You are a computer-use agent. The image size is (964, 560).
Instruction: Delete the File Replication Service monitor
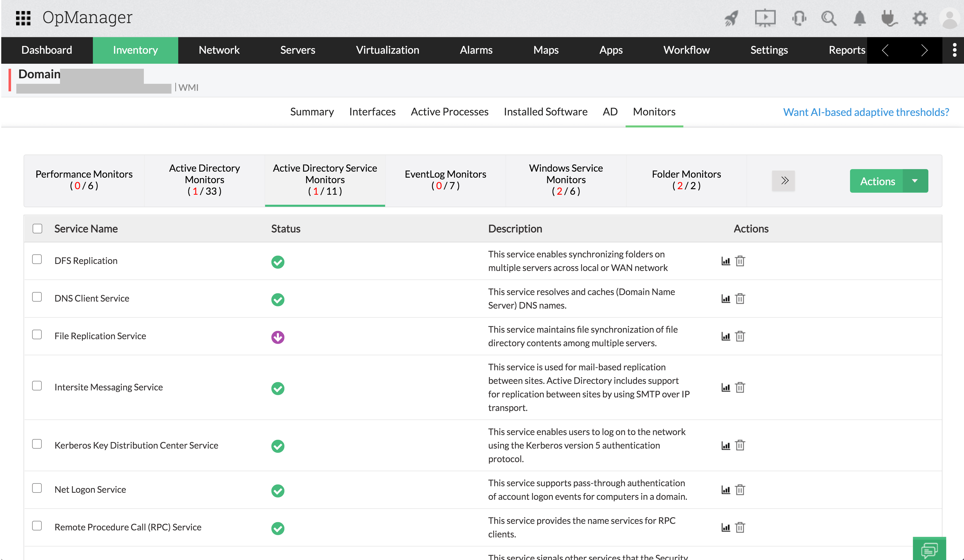(740, 336)
